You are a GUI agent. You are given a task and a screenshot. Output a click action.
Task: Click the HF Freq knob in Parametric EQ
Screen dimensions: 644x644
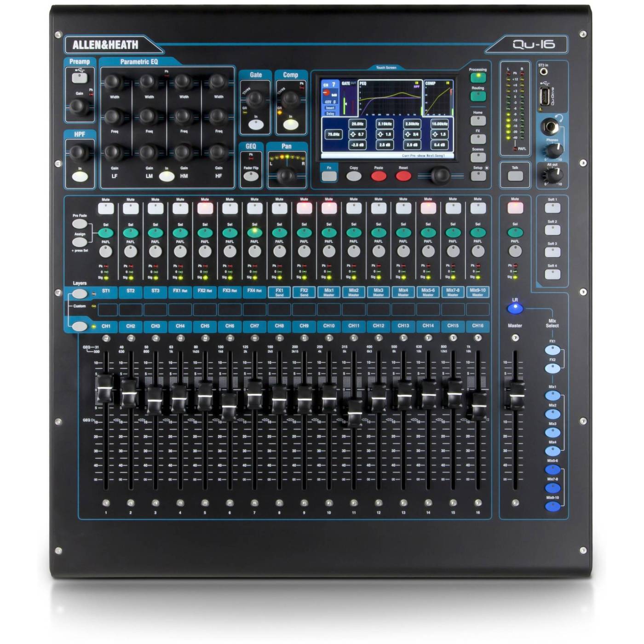pos(218,118)
